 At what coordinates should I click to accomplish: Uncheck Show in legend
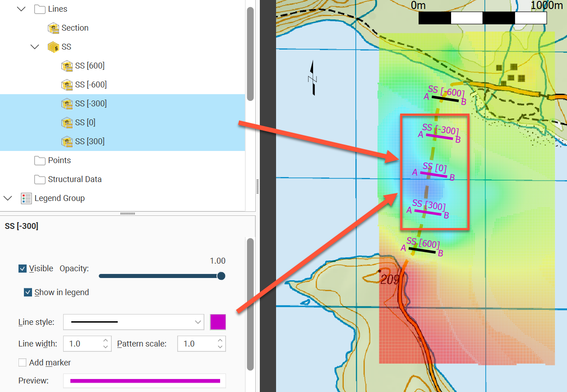click(28, 292)
